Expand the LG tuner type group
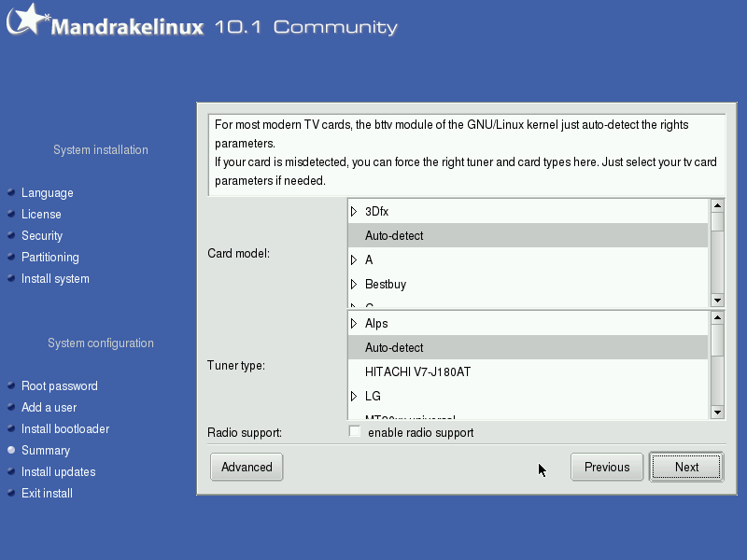Viewport: 747px width, 560px height. [x=354, y=396]
